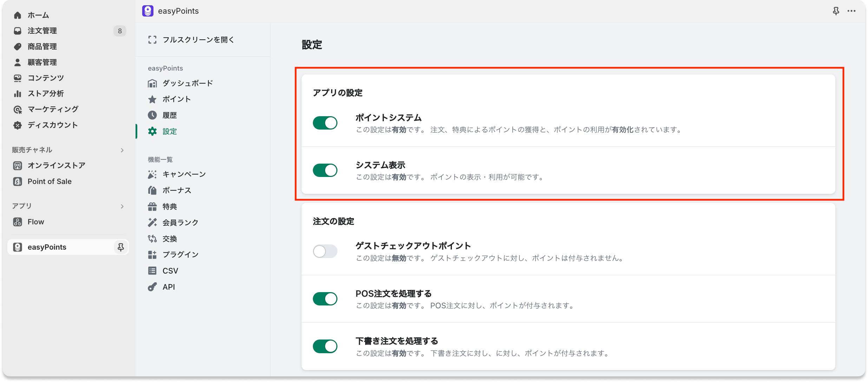Expand the 販売チャネル section chevron

click(122, 150)
